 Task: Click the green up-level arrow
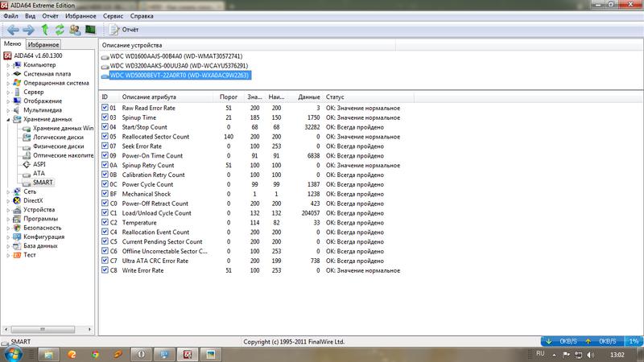point(45,30)
